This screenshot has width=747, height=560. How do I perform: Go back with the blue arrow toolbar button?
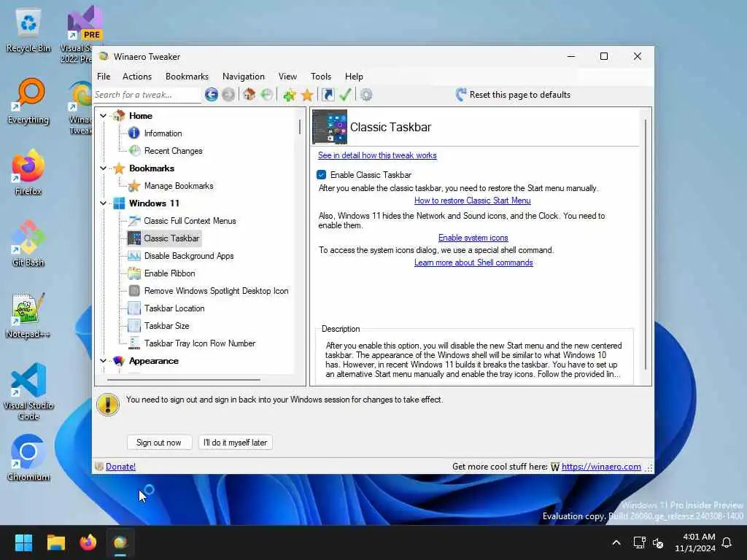pos(211,95)
